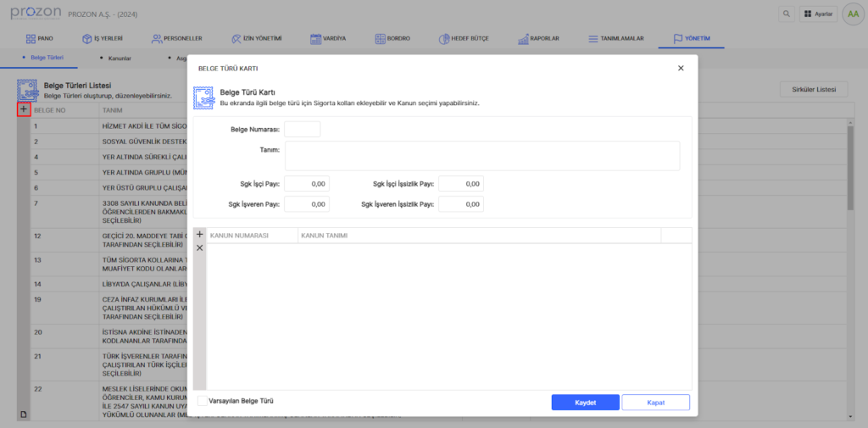Open the Bordro menu
This screenshot has width=868, height=428.
click(x=391, y=38)
